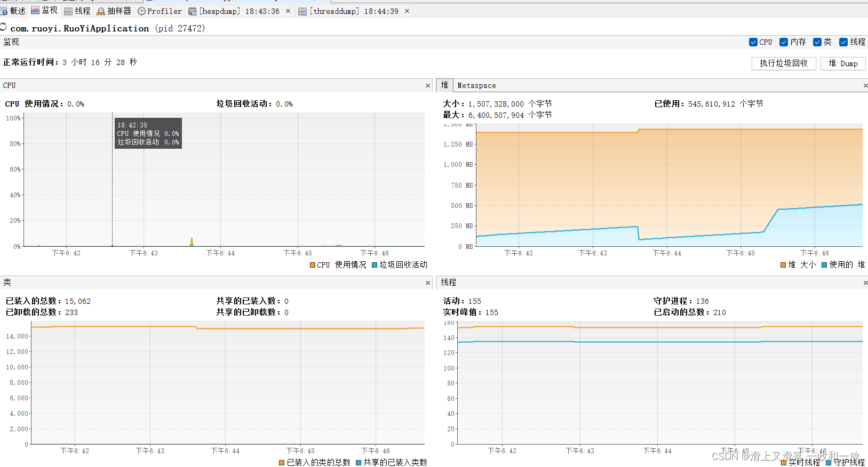This screenshot has width=868, height=467.
Task: Select the 堆 heap sub-tab
Action: coord(444,85)
